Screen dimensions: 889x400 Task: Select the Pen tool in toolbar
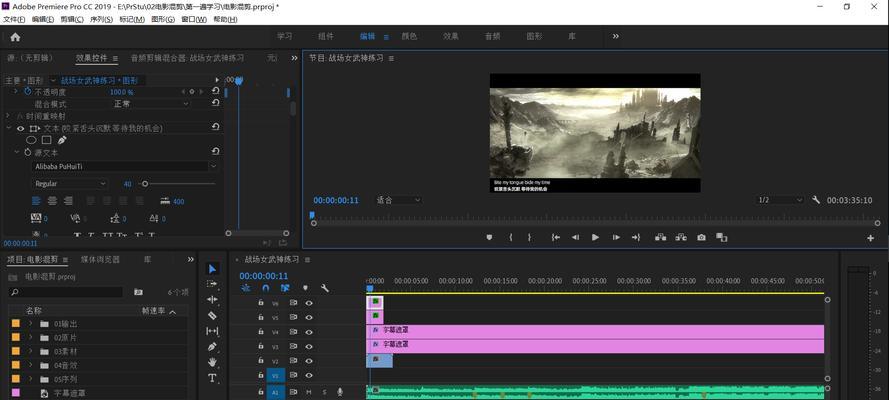pos(212,346)
